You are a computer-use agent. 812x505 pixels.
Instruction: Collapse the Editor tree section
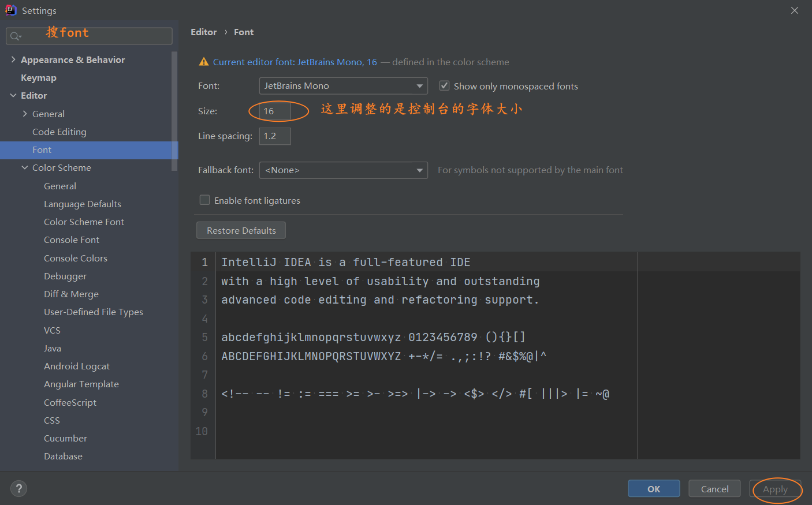point(13,95)
